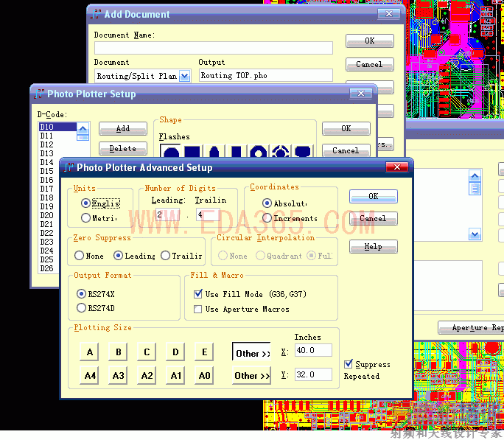The height and width of the screenshot is (440, 504).
Task: Click Add button in Photo Plotter Setup
Action: (x=122, y=129)
